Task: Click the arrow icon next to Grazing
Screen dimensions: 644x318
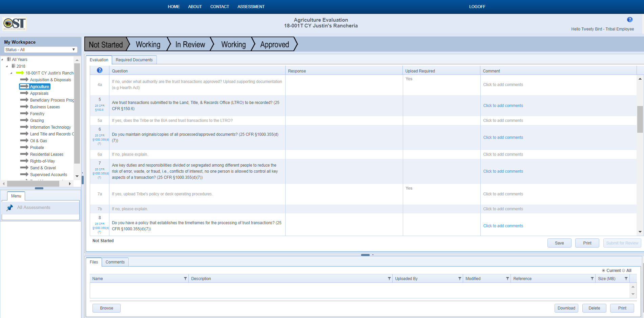Action: pyautogui.click(x=24, y=120)
